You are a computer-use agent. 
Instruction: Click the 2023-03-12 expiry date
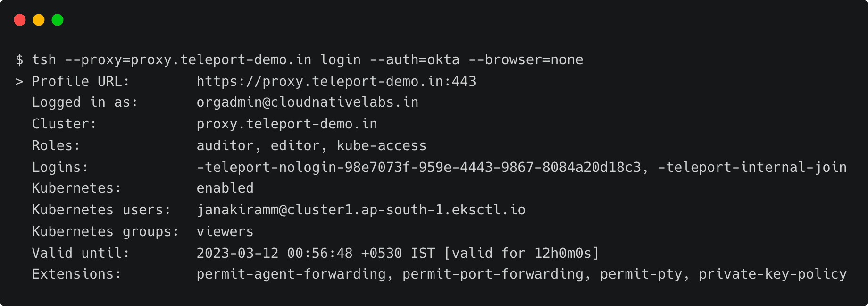coord(237,253)
